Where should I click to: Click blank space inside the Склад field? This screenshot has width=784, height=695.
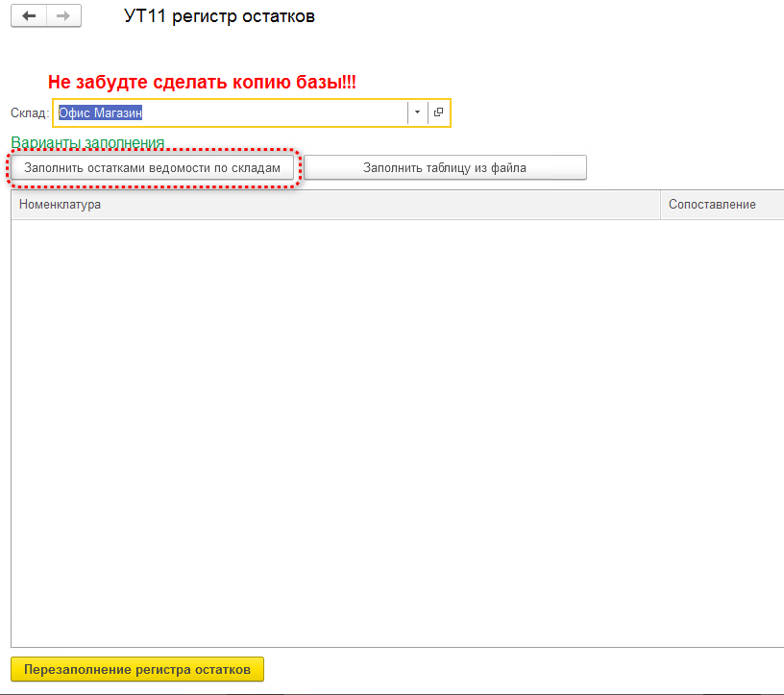coord(275,112)
